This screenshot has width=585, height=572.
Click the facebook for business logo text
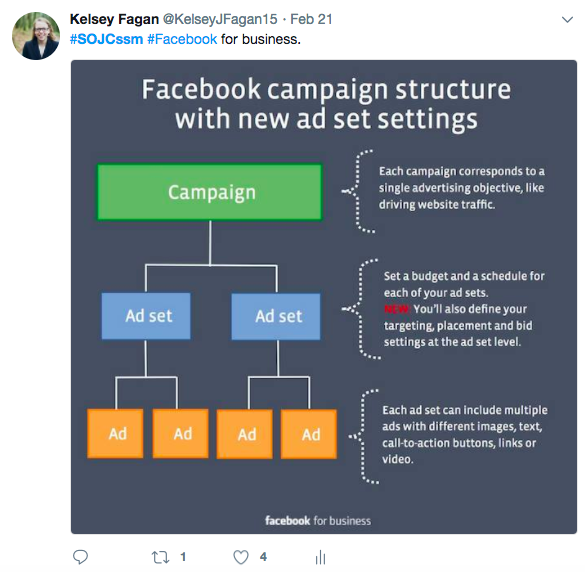[318, 521]
